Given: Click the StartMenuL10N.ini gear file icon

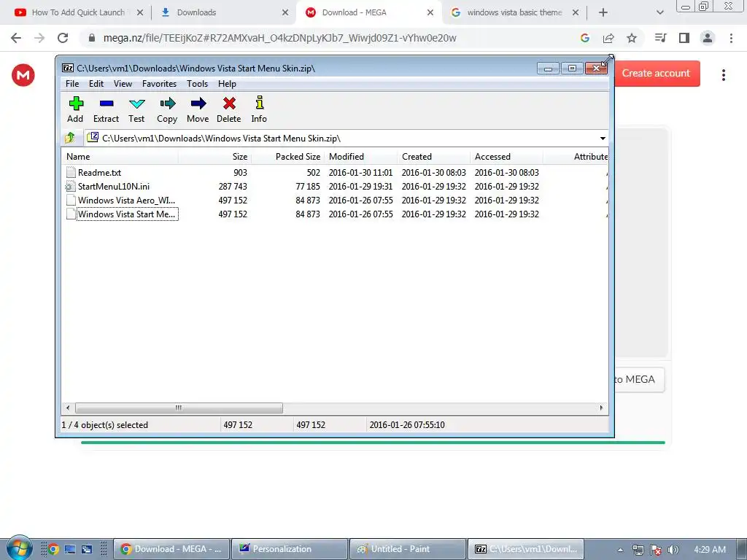Looking at the screenshot, I should coord(71,186).
